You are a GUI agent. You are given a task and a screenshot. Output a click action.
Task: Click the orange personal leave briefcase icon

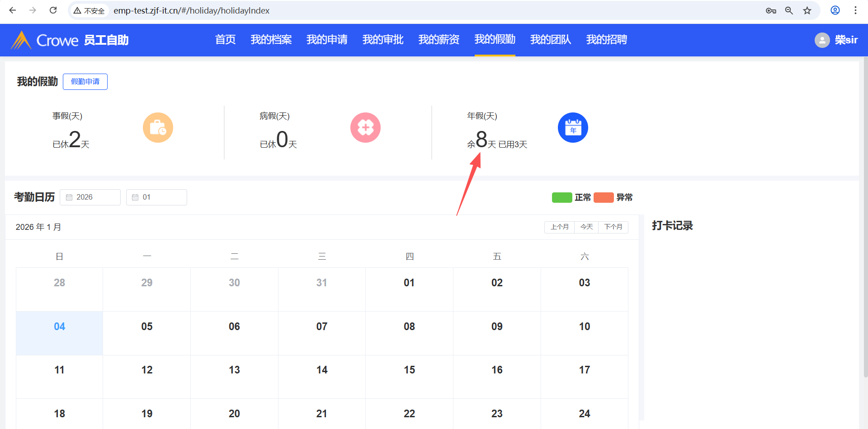click(158, 127)
